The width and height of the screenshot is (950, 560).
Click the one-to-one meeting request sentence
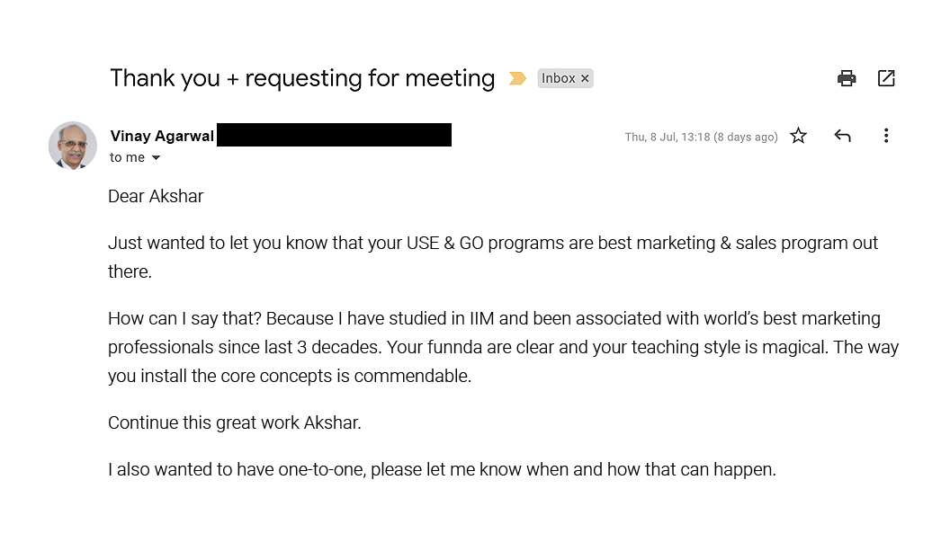coord(442,469)
